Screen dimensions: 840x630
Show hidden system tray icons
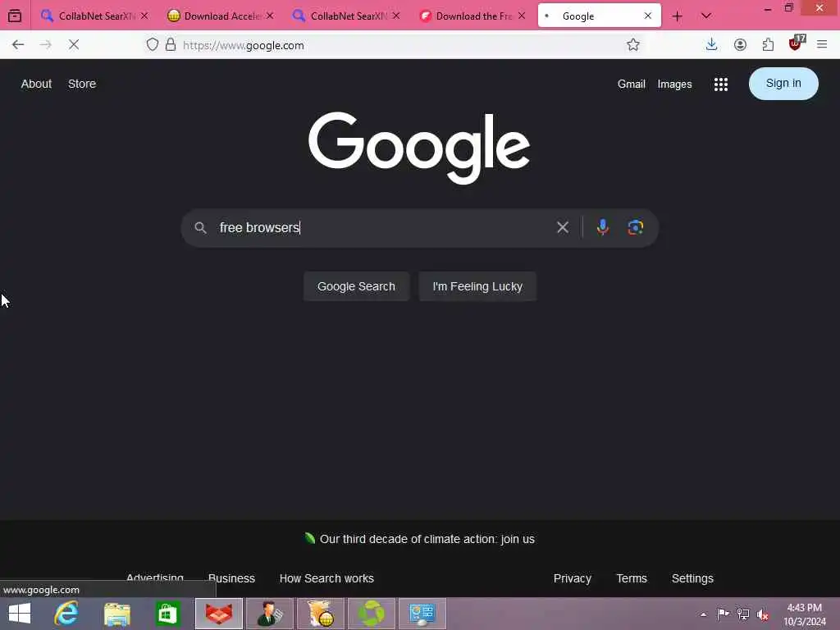[x=703, y=614]
